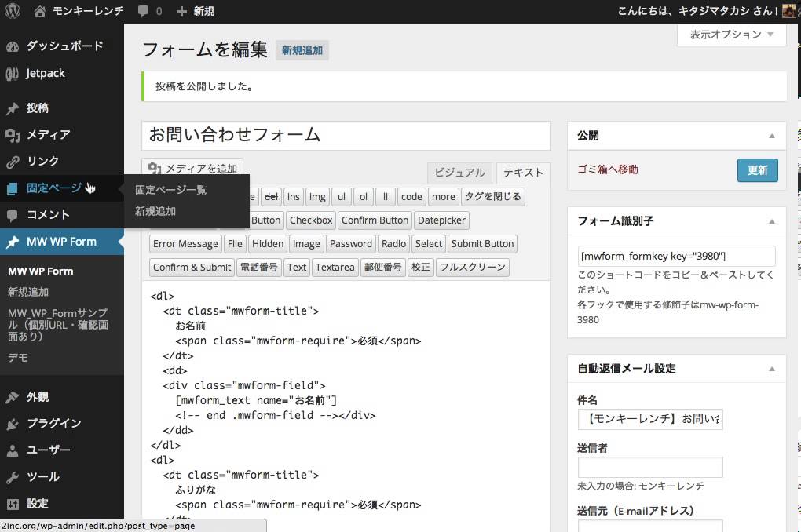Switch to the ビジュアル editor tab

(x=459, y=173)
